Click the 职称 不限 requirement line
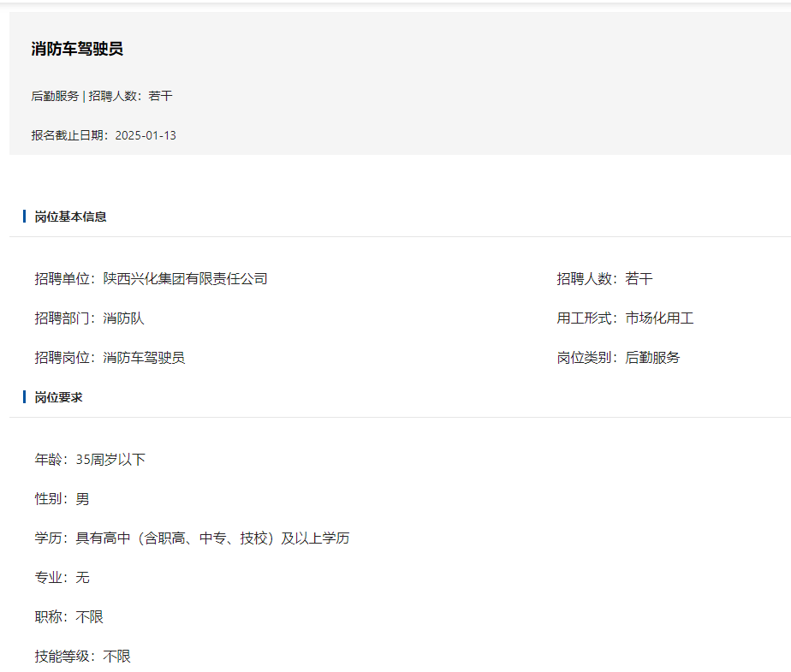 click(68, 617)
